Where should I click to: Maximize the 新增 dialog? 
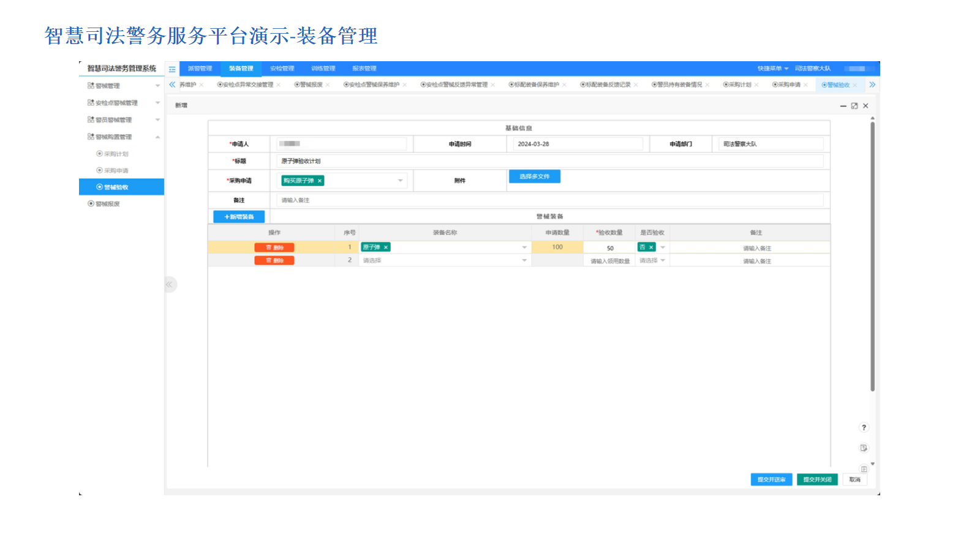point(854,106)
